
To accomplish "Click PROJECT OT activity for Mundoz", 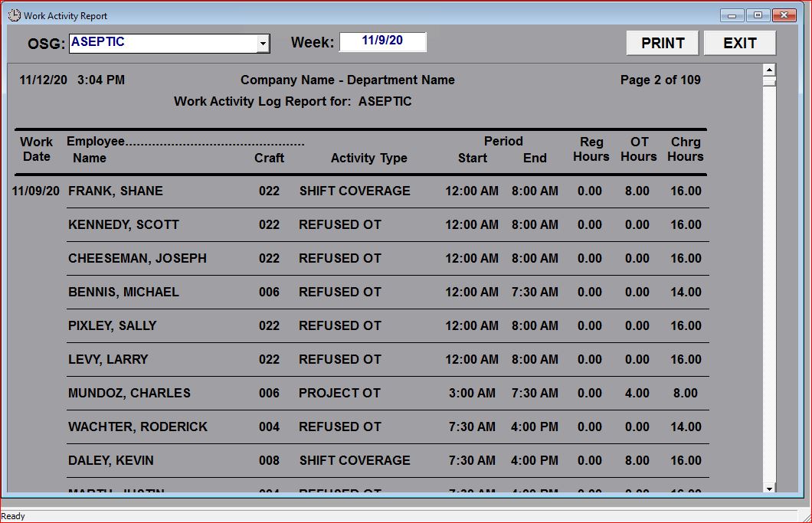I will click(x=339, y=393).
